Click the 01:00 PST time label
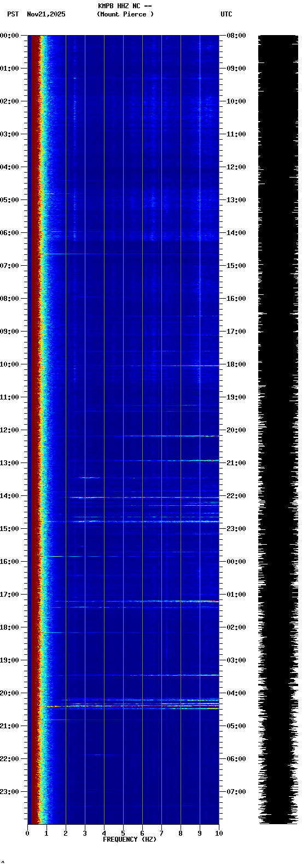 point(9,68)
